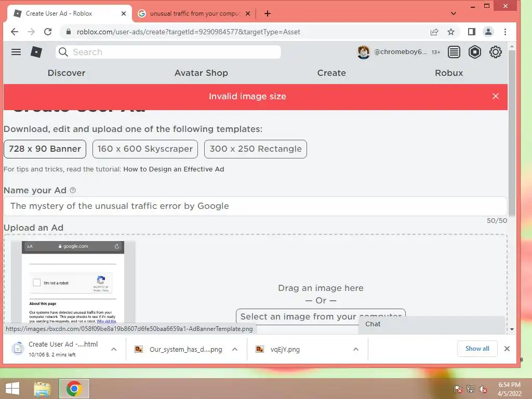Click Select an image from your computer

pos(321,316)
